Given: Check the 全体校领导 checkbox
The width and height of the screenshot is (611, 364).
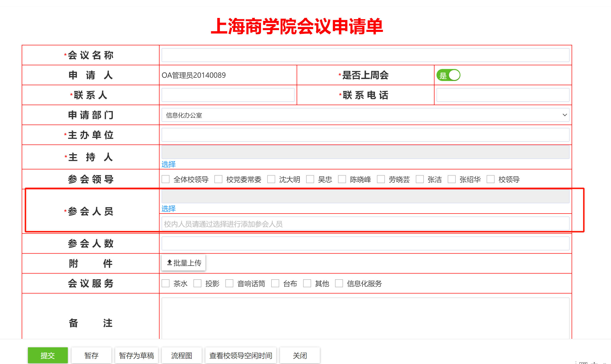Looking at the screenshot, I should 166,179.
